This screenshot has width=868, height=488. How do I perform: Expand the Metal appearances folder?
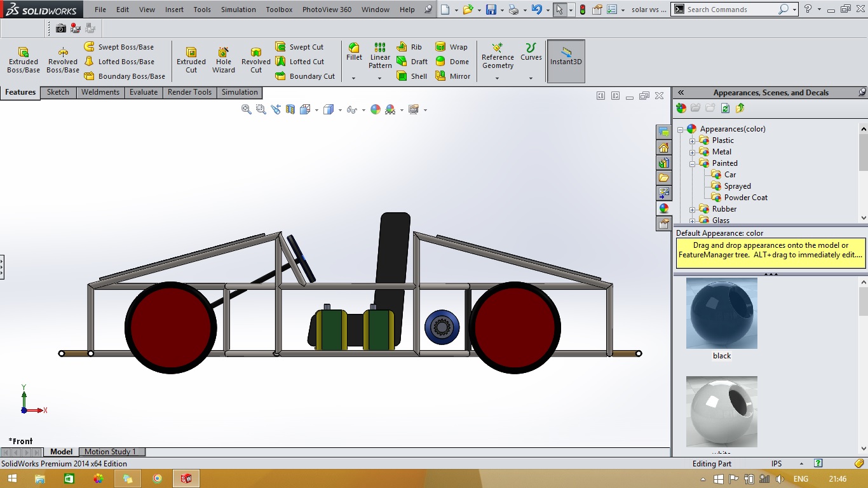tap(692, 152)
